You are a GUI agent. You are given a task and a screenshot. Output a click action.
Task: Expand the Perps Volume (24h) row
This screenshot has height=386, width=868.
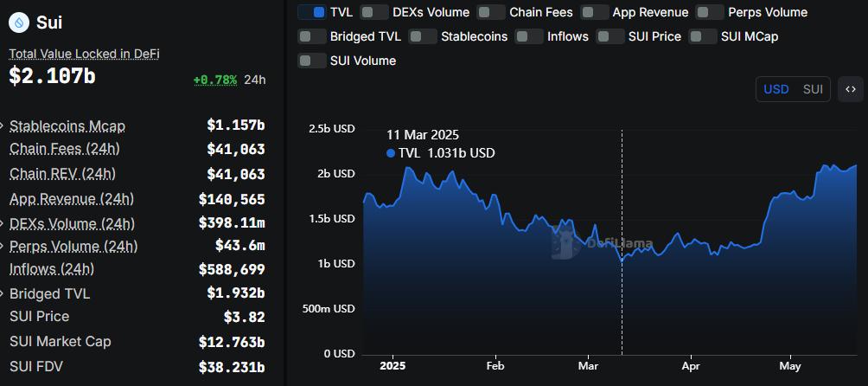(3, 247)
